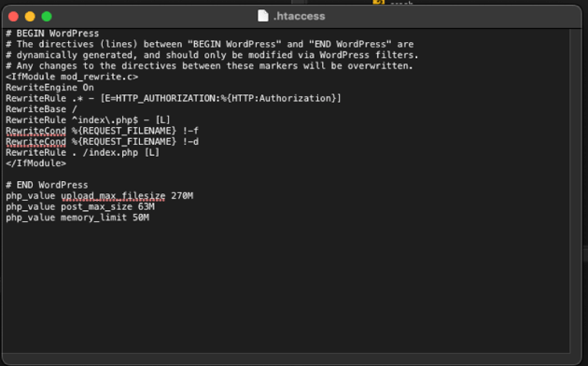Screen dimensions: 588x366
Task: Click on the # END WordPress comment
Action: tap(47, 185)
